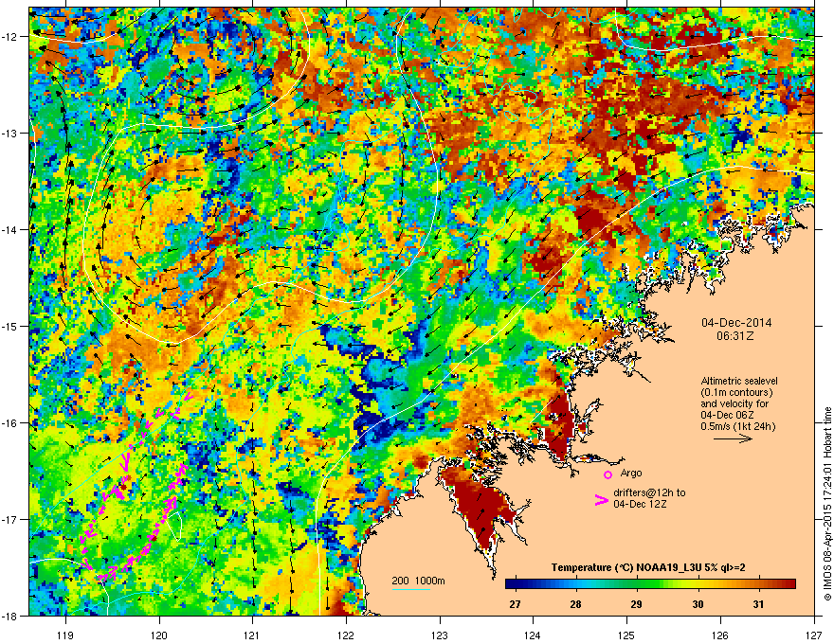Viewport: 834px width, 644px height.
Task: Click the dark red end of temperature colorbar
Action: [789, 584]
